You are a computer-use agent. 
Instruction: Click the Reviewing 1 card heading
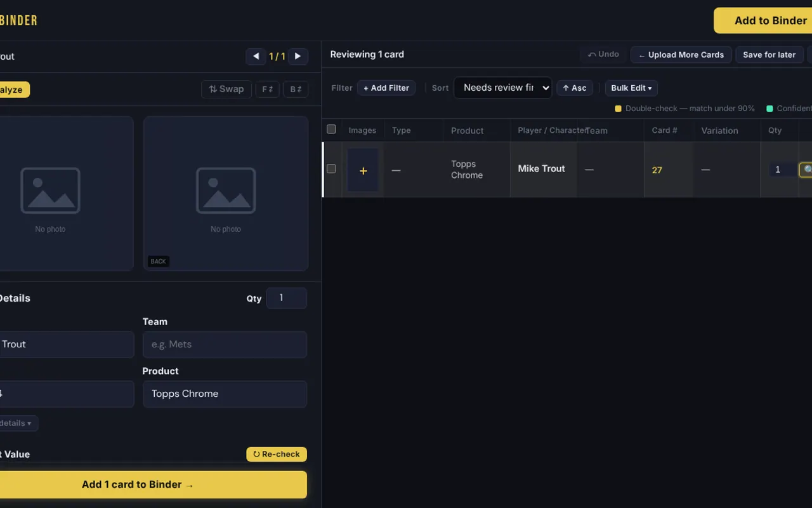point(367,55)
